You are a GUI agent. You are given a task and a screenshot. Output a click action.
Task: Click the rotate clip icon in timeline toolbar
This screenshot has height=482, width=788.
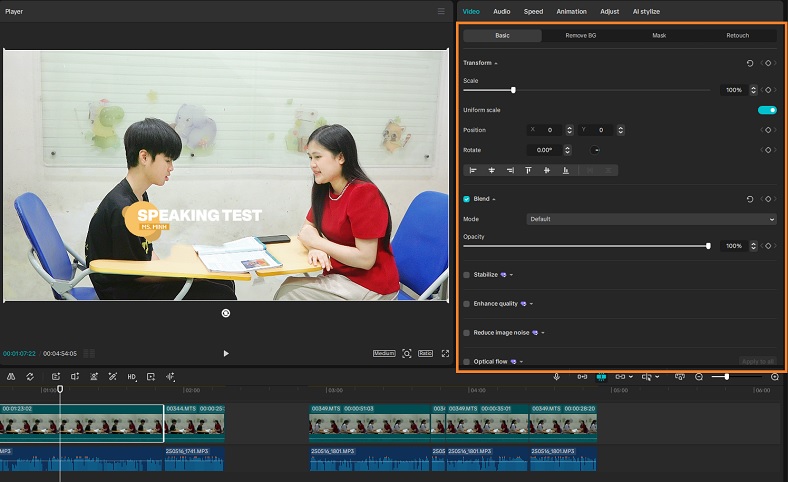(x=30, y=376)
